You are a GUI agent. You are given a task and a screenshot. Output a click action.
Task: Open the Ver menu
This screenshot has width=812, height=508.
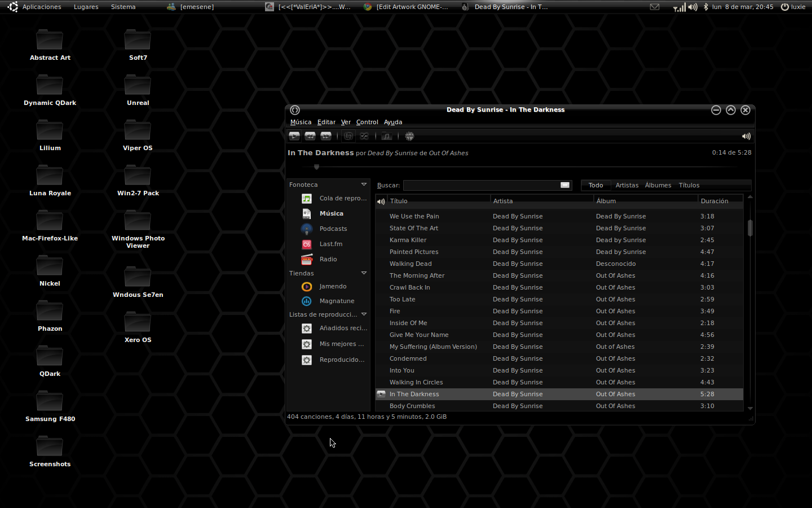click(x=346, y=122)
